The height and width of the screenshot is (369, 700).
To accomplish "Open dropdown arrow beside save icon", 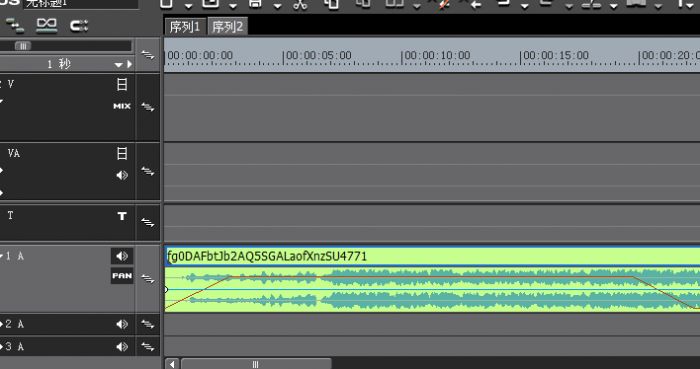I will tap(278, 6).
